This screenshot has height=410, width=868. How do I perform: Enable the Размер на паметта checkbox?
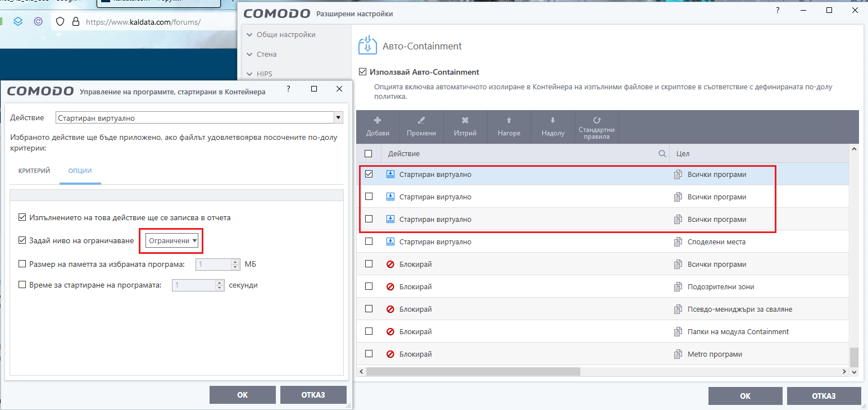pos(22,264)
